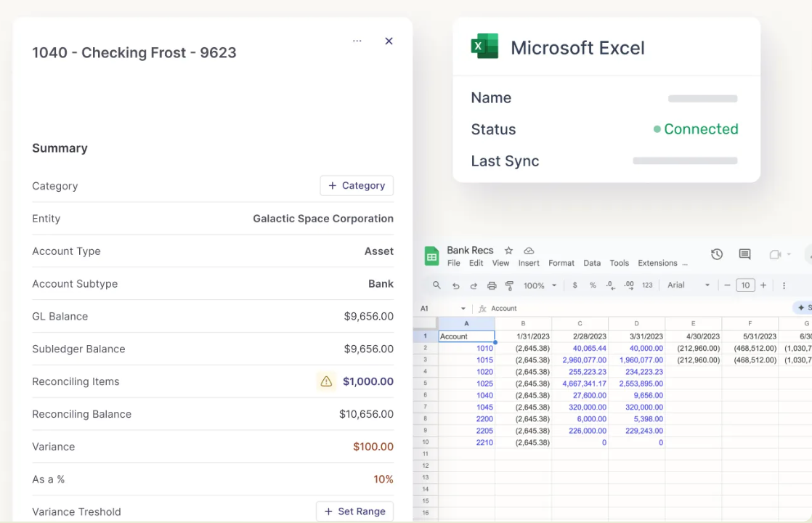Click the video meeting camera icon

click(x=775, y=254)
